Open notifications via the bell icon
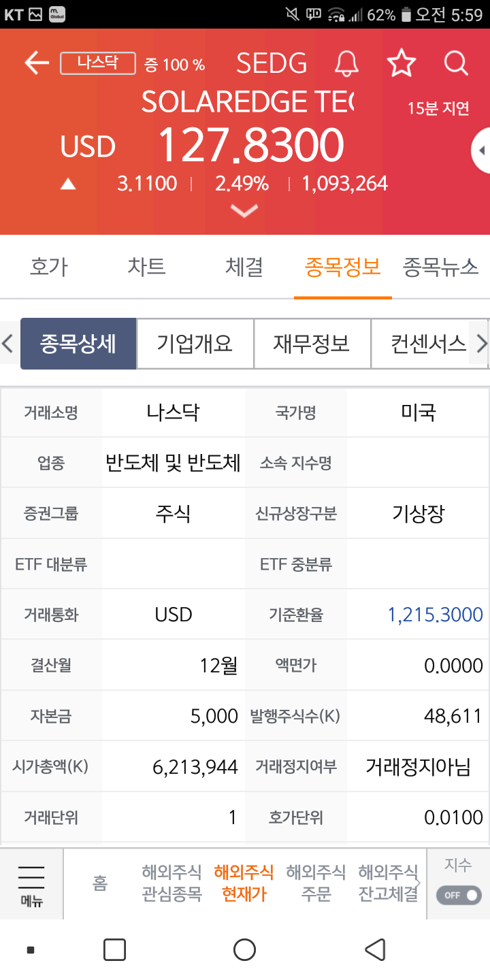Viewport: 490px width, 980px height. point(347,63)
